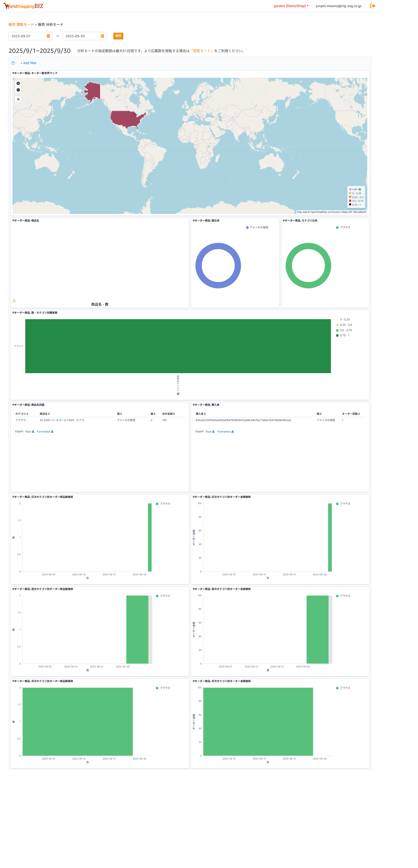Go to 販売 閲覧モード breadcrumb
The image size is (418, 868).
[21, 25]
